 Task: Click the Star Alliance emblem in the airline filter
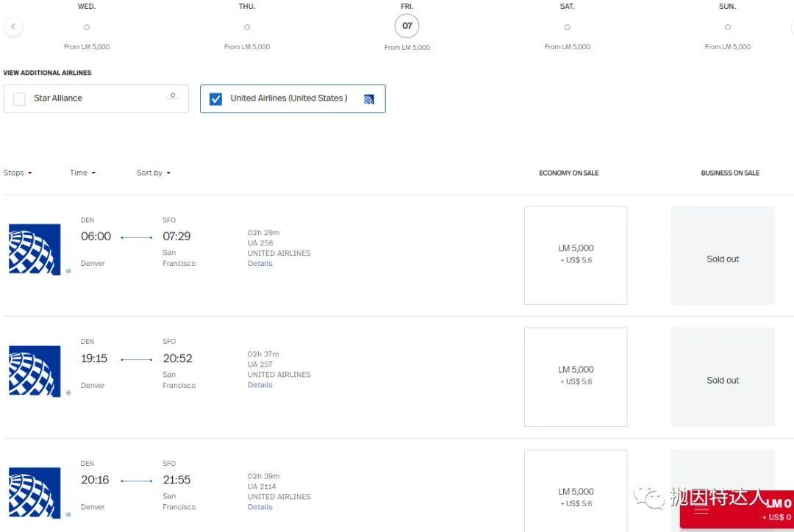tap(172, 95)
